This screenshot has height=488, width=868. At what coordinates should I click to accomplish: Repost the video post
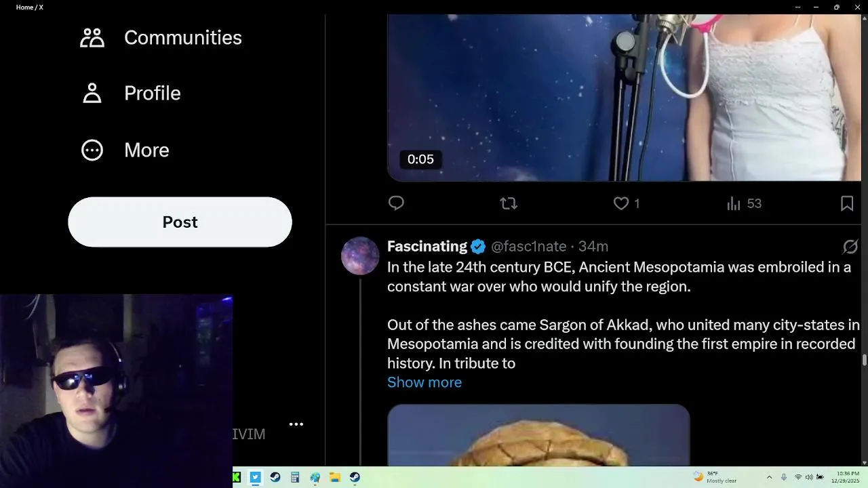pyautogui.click(x=509, y=203)
